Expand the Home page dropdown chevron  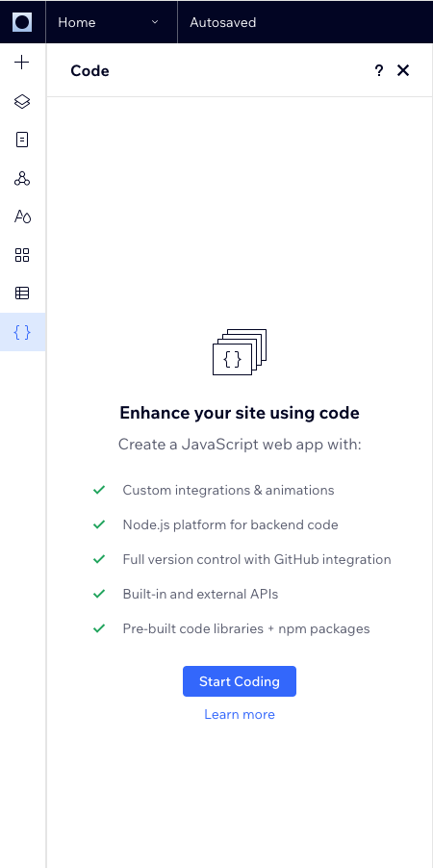tap(155, 22)
